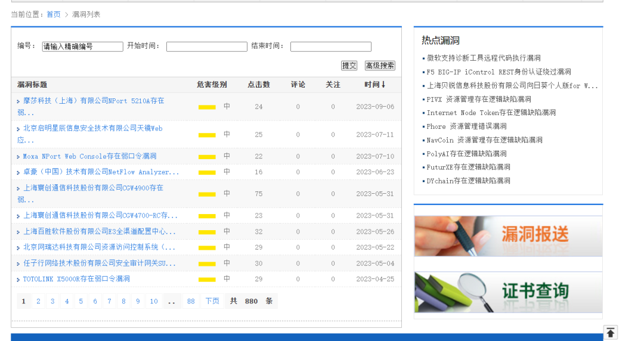The height and width of the screenshot is (341, 644).
Task: Open 摩莎科技 NPort 5210A vulnerability link
Action: [91, 106]
